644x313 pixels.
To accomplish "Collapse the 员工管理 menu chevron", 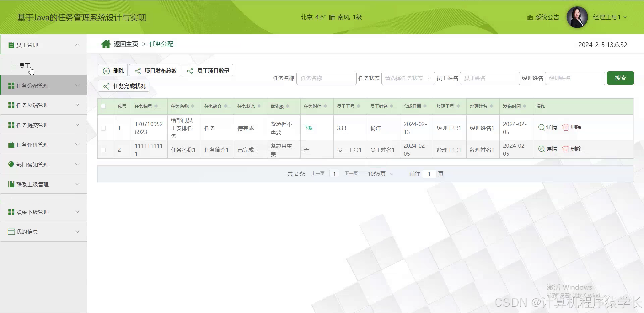I will click(x=77, y=45).
